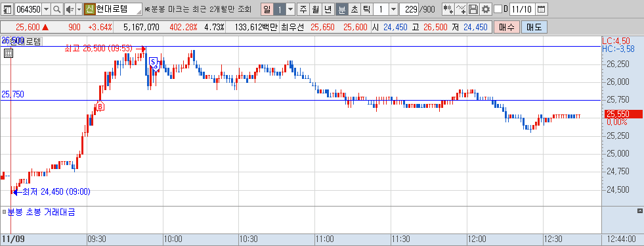Click the 11/10 date field

(x=523, y=9)
